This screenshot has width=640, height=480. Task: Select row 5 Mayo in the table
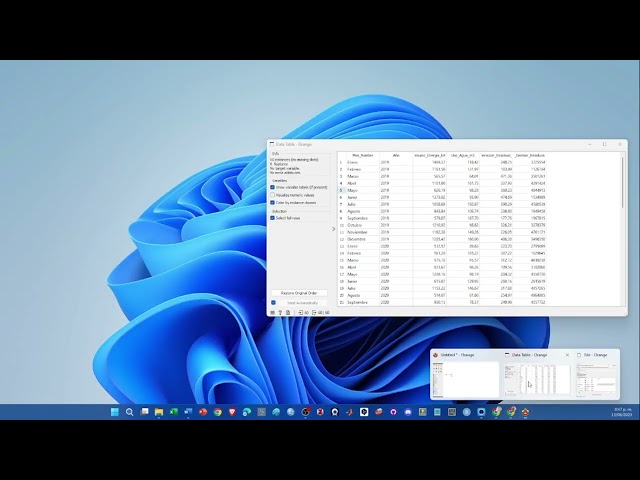click(442, 190)
